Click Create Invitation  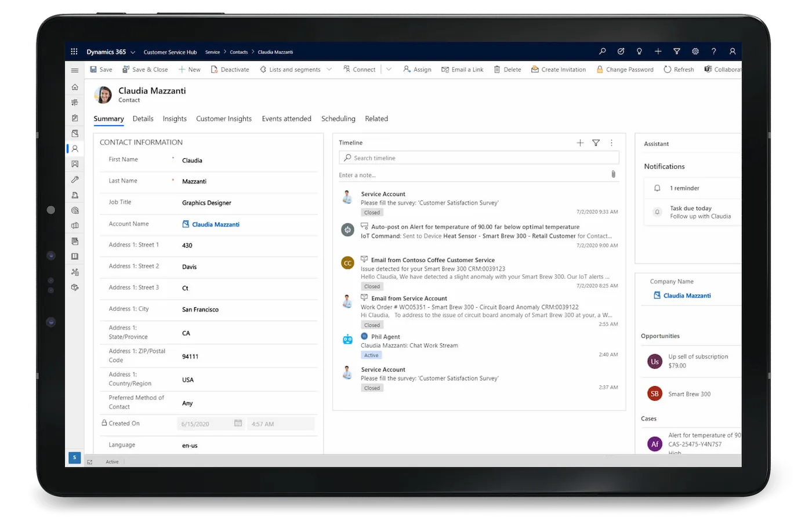[559, 70]
